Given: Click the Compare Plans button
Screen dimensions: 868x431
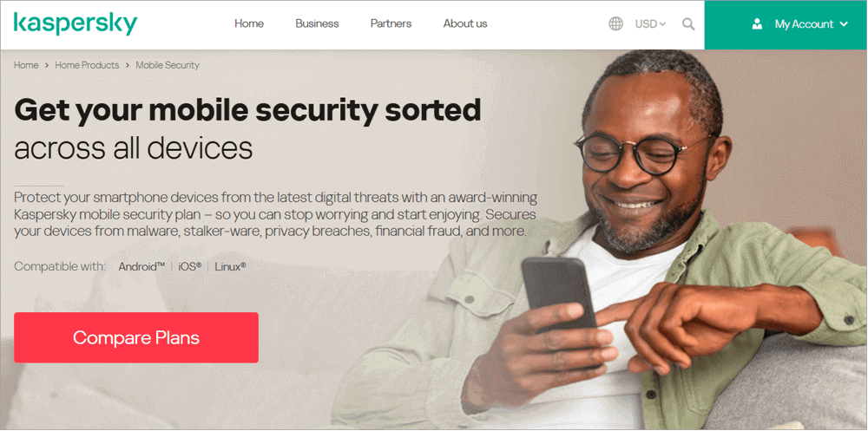Looking at the screenshot, I should tap(136, 337).
